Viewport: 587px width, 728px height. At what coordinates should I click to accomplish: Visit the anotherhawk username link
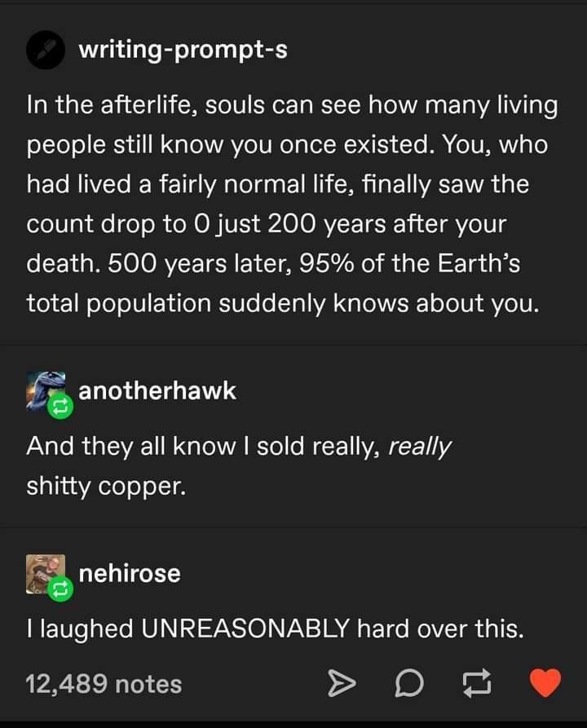tap(157, 390)
